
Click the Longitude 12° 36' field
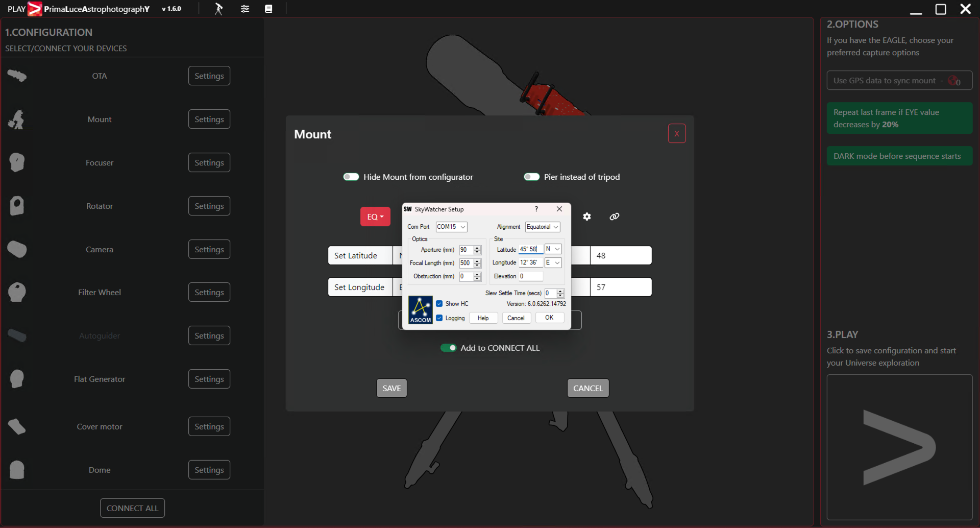click(x=531, y=262)
